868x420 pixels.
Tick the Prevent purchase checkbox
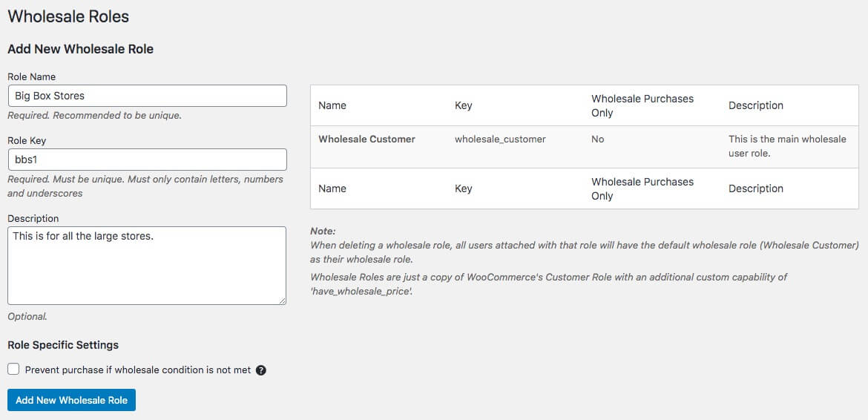tap(13, 370)
